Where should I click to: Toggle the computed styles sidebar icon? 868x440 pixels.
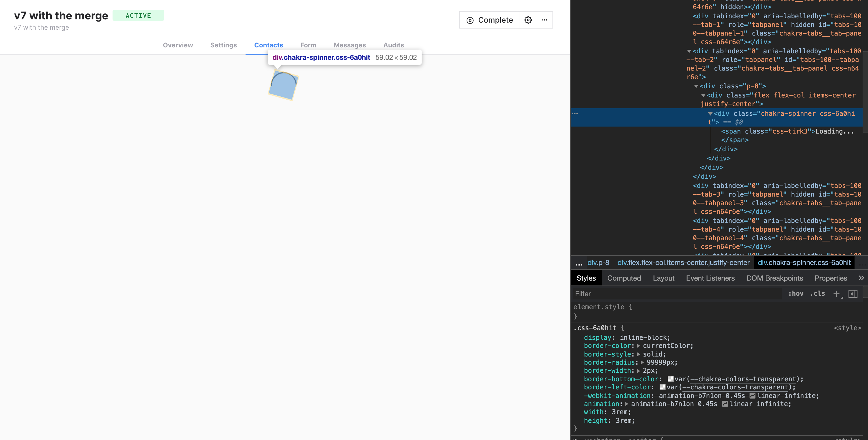click(x=853, y=294)
